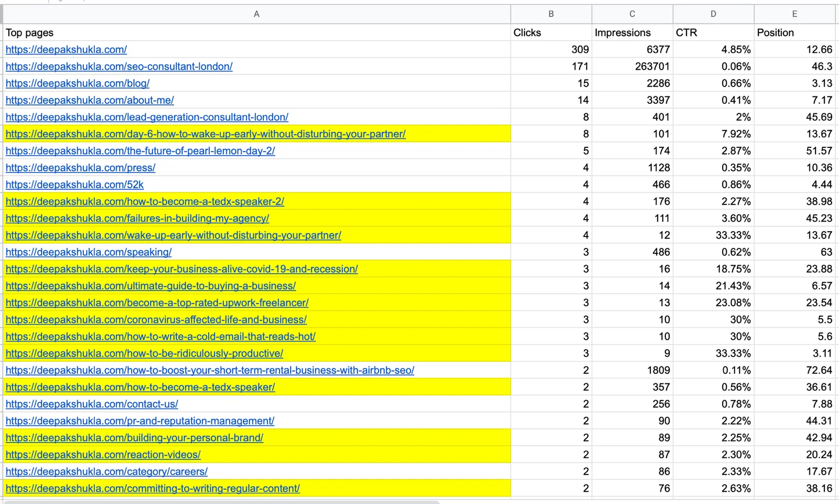The height and width of the screenshot is (504, 839).
Task: Select the CTR cell showing 18.75%
Action: point(713,269)
